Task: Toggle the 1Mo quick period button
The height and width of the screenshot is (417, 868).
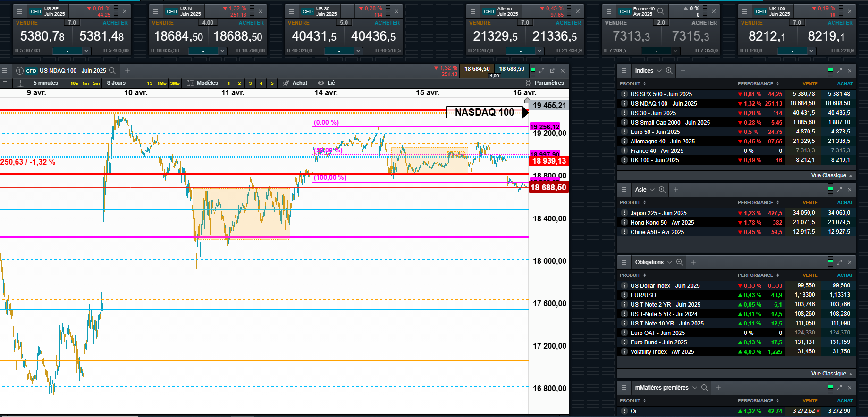Action: click(x=162, y=83)
